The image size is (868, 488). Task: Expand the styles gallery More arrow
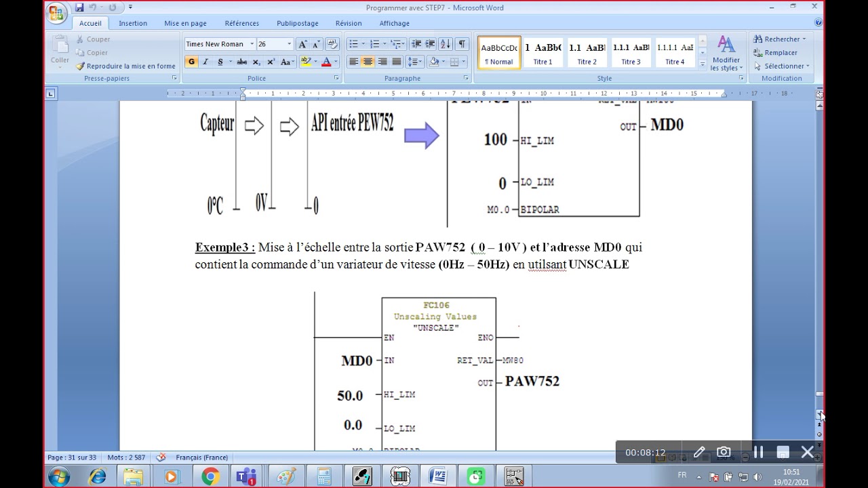click(703, 64)
